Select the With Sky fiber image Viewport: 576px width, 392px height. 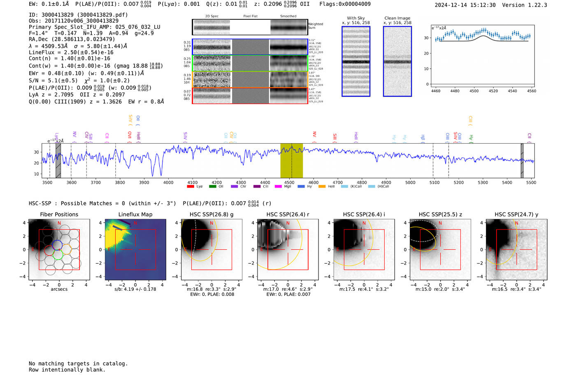[356, 61]
